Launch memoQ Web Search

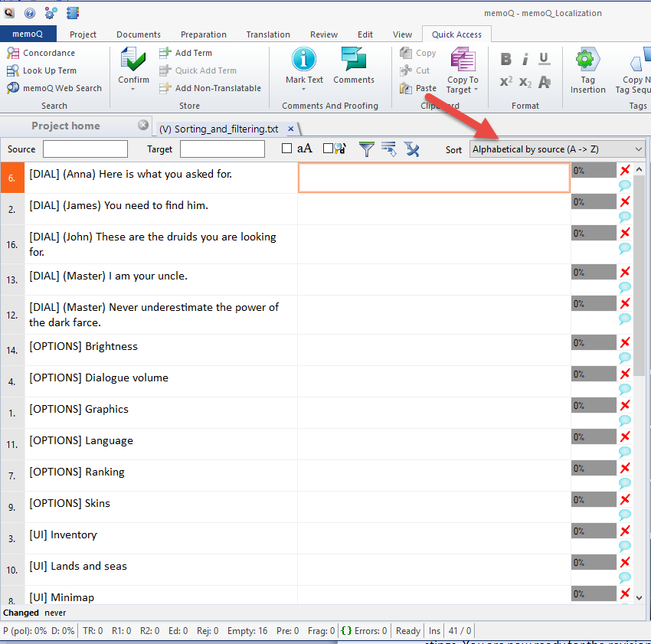coord(54,88)
